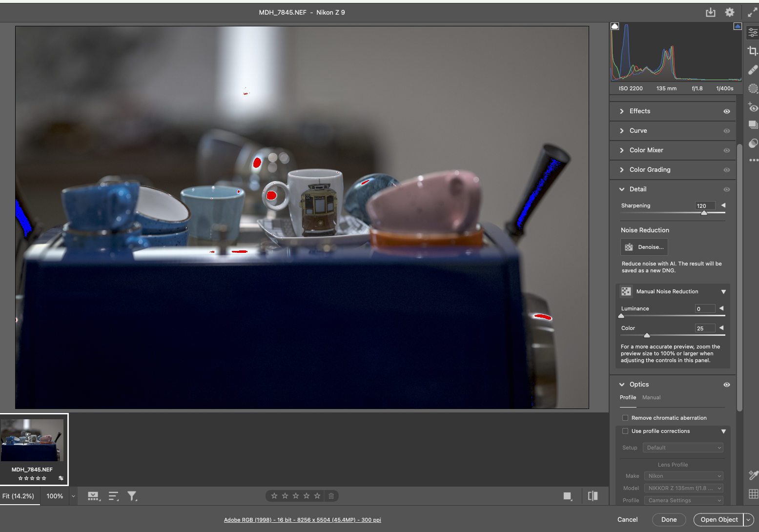Click the Sharpening slider handle

pyautogui.click(x=704, y=212)
